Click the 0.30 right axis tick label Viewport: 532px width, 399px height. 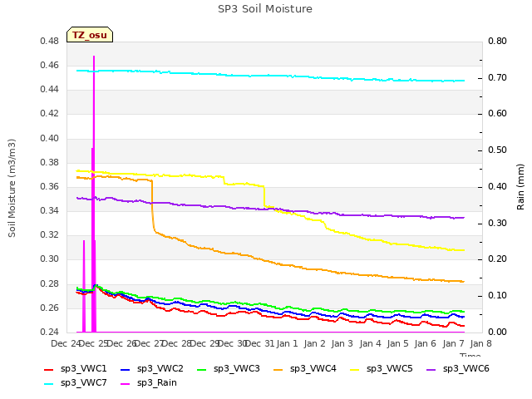pyautogui.click(x=497, y=223)
